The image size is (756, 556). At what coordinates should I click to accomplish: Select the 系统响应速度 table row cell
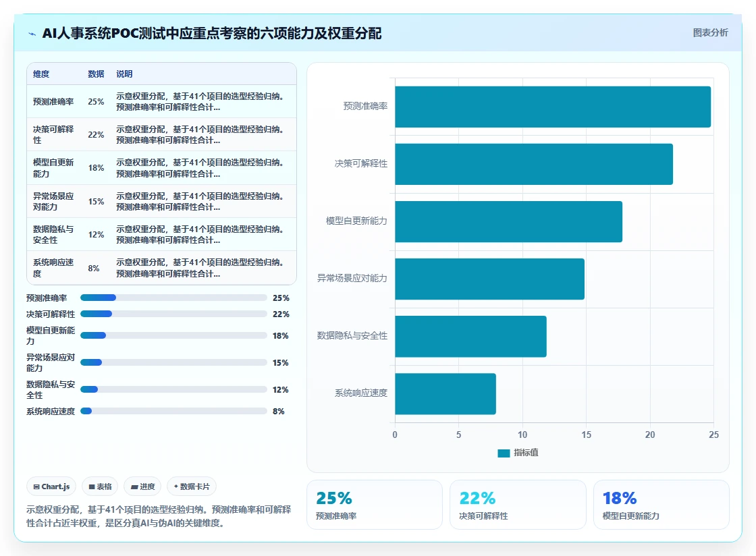coord(53,268)
